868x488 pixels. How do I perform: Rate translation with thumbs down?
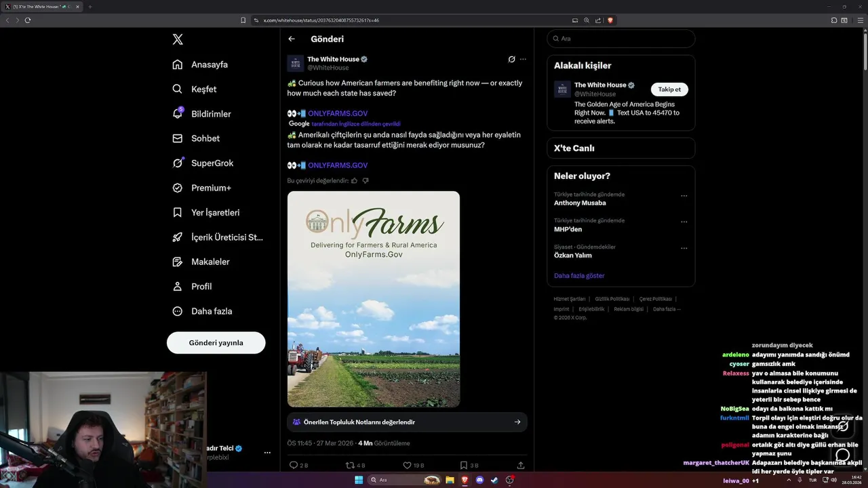click(x=366, y=181)
